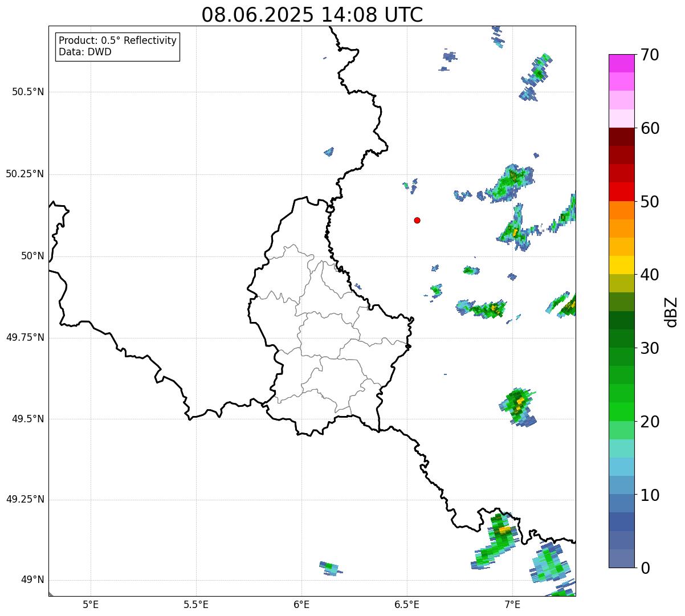Pick the bright green swatch just above 20

[x=622, y=412]
